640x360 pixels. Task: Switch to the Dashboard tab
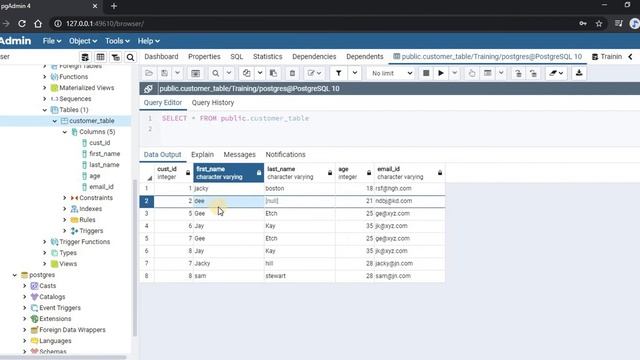click(x=161, y=57)
